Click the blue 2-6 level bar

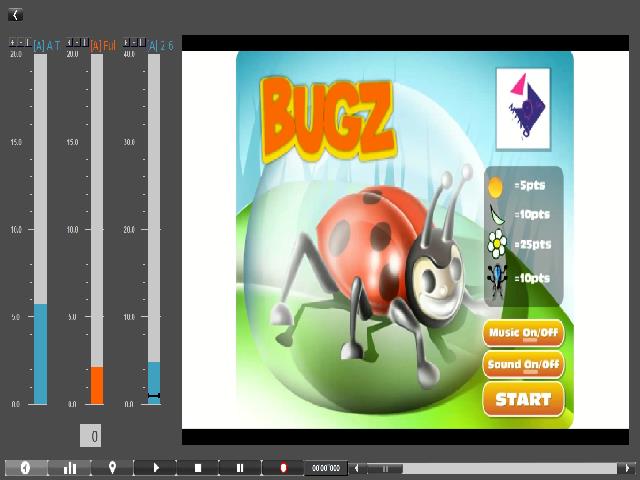point(154,383)
